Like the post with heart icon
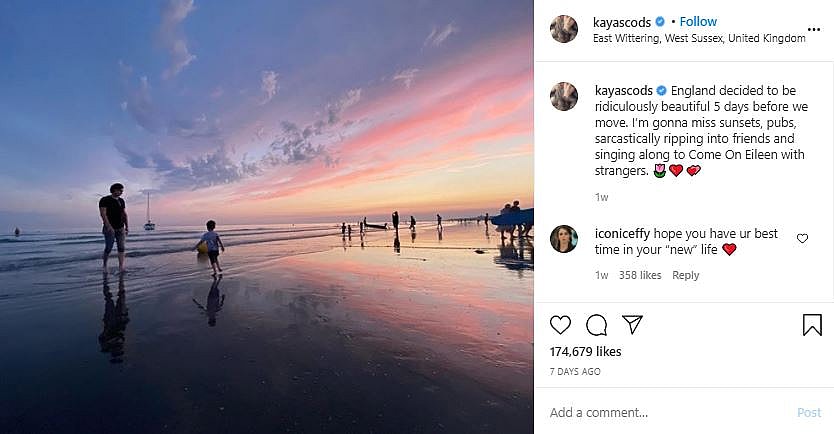This screenshot has height=434, width=834. click(561, 324)
